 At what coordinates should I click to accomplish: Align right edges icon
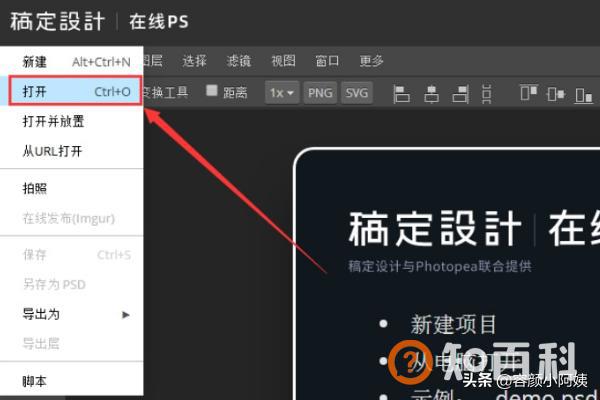(461, 94)
